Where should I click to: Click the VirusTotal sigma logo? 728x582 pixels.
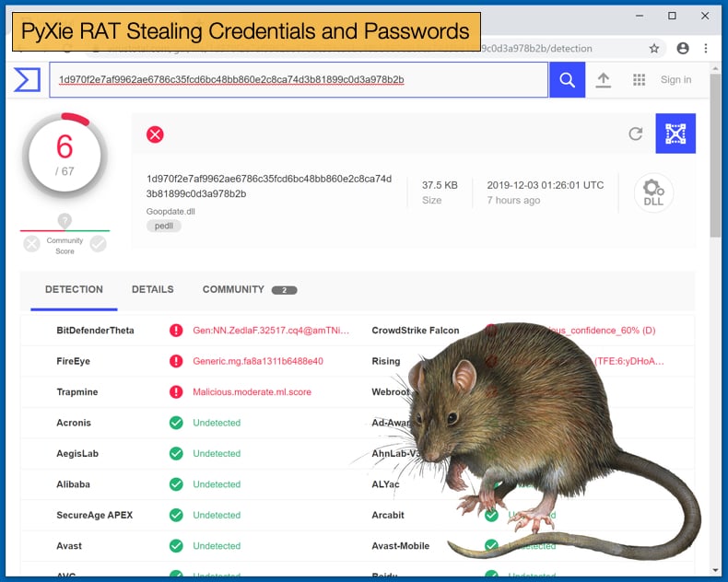tap(27, 80)
